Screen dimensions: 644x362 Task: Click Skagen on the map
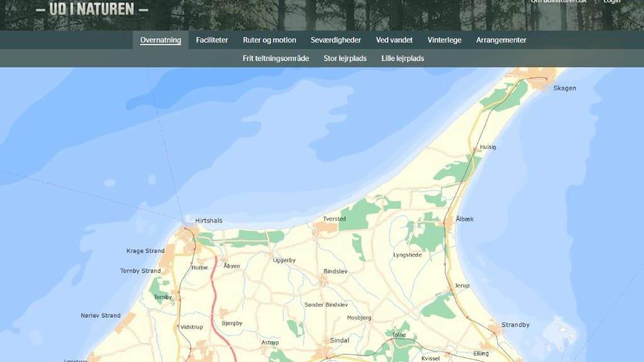(x=564, y=88)
